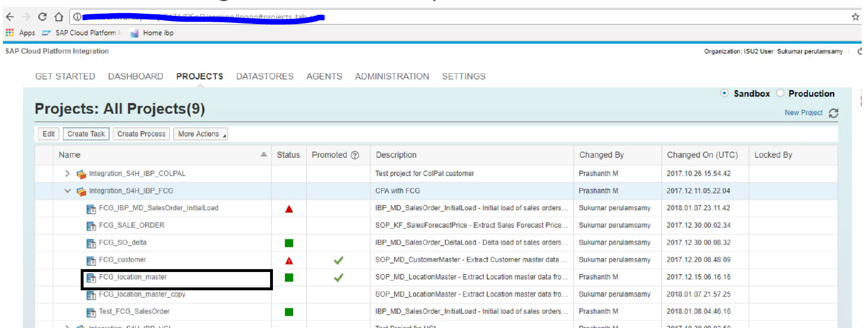Click the Create Process button
This screenshot has width=868, height=328.
141,134
